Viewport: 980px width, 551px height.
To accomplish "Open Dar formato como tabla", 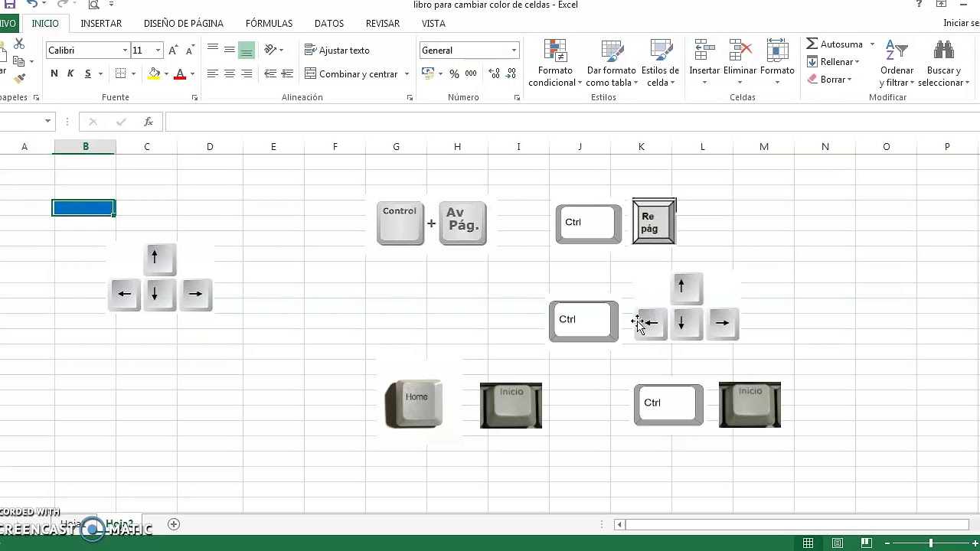I will (x=612, y=64).
